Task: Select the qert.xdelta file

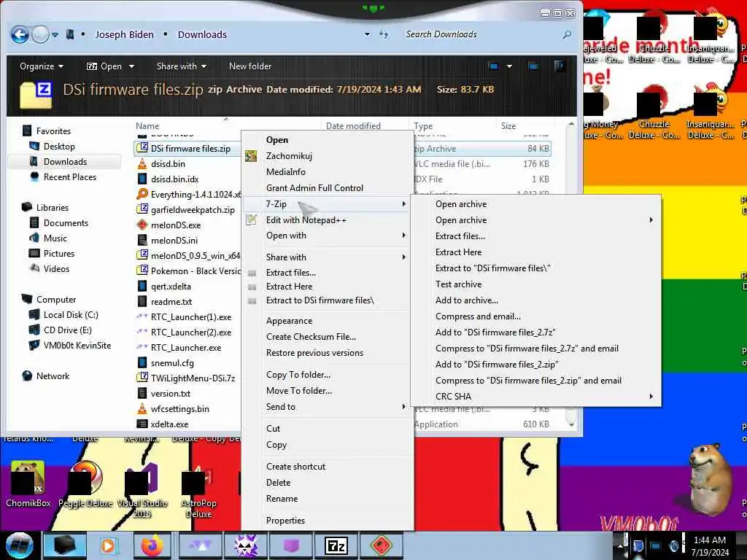Action: 171,286
